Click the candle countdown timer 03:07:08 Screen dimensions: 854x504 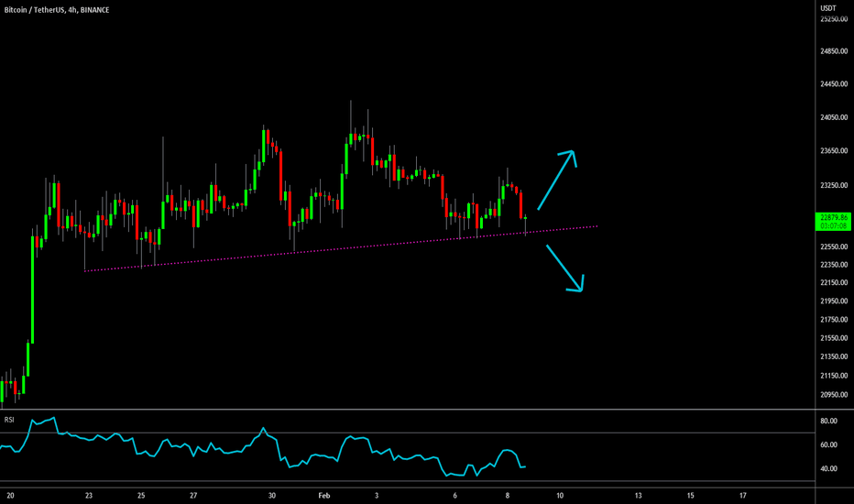(x=833, y=226)
